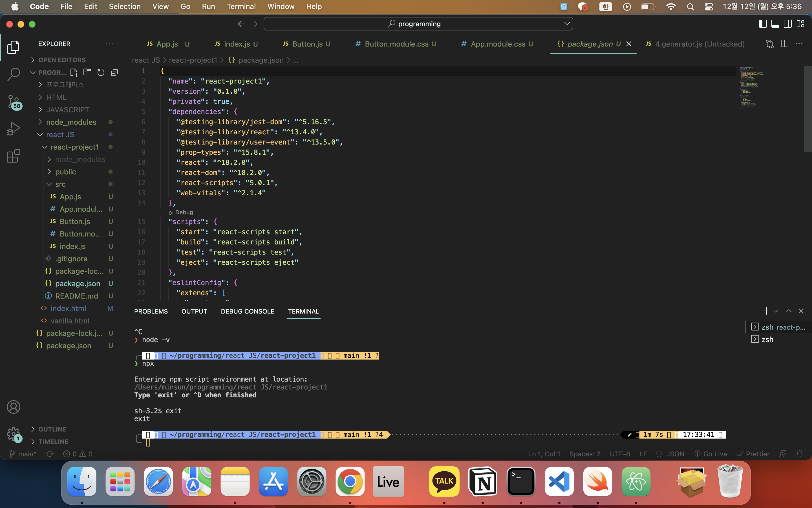Split the editor to the right

point(784,44)
